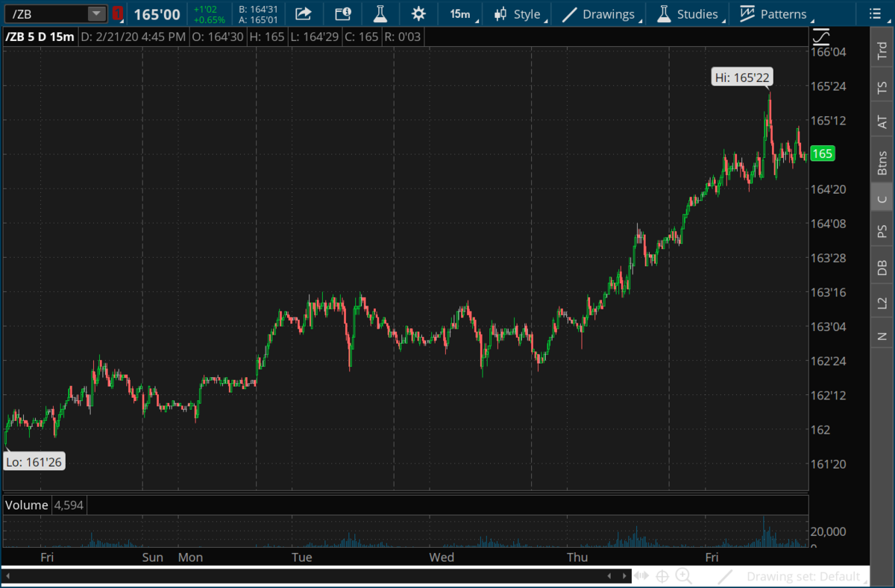895x588 pixels.
Task: Click the range value R: 0'03
Action: pos(404,36)
